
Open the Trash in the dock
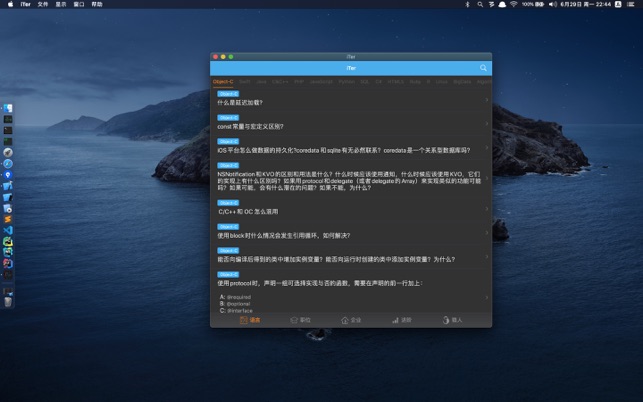pyautogui.click(x=8, y=302)
